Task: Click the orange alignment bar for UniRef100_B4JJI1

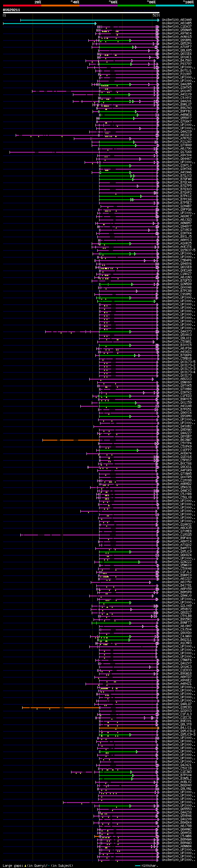Action: coord(129,728)
